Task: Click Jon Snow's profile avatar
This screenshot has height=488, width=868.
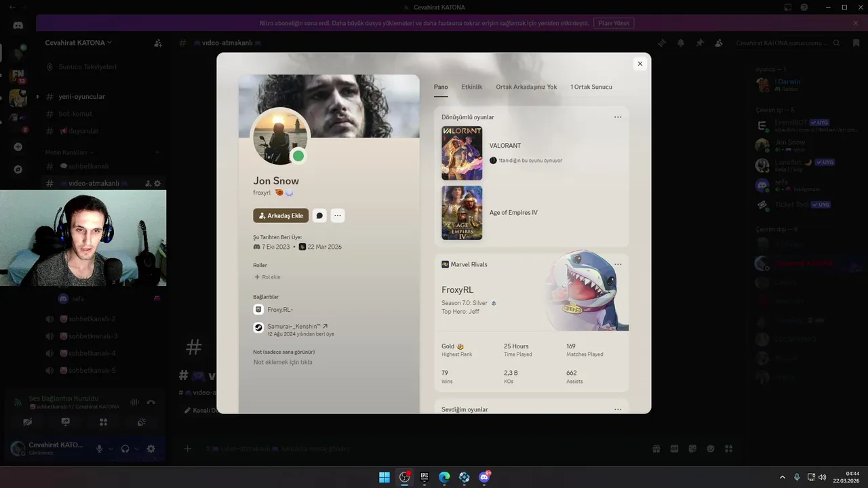Action: [x=281, y=137]
